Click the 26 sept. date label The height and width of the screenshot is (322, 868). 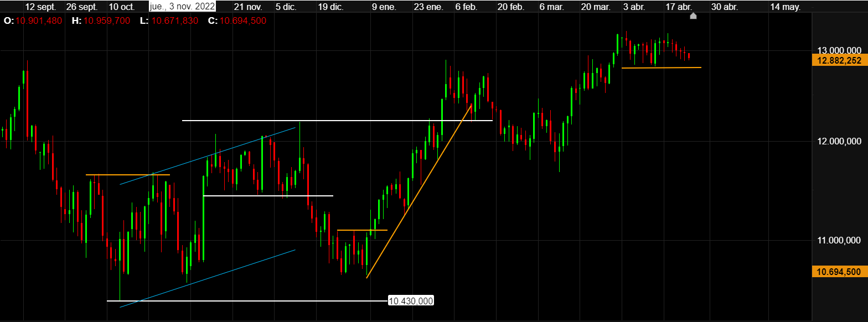82,7
